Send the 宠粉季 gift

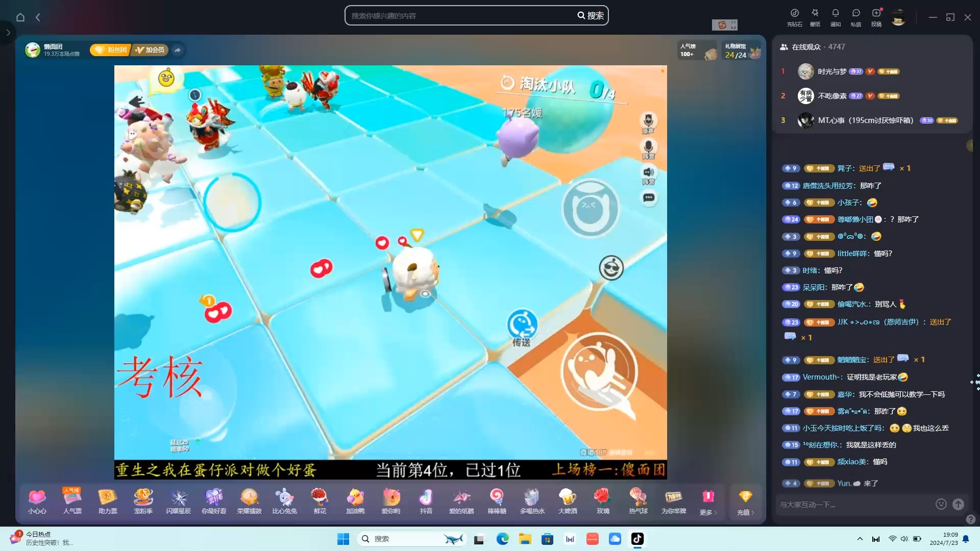pos(143,502)
